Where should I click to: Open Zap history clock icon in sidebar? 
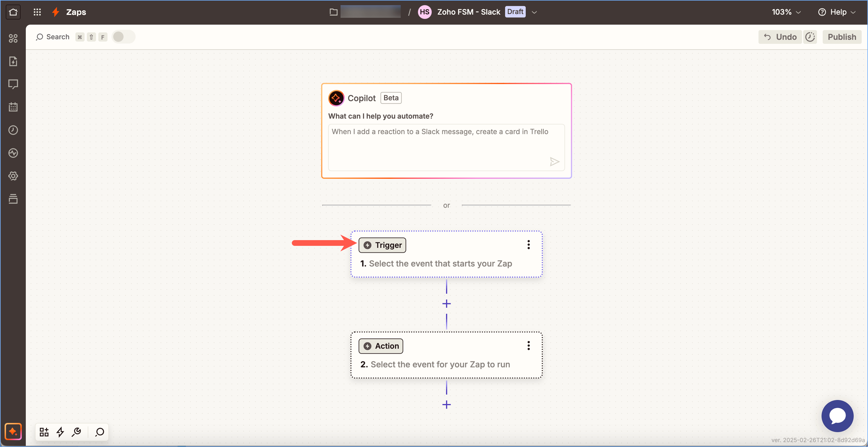[13, 130]
